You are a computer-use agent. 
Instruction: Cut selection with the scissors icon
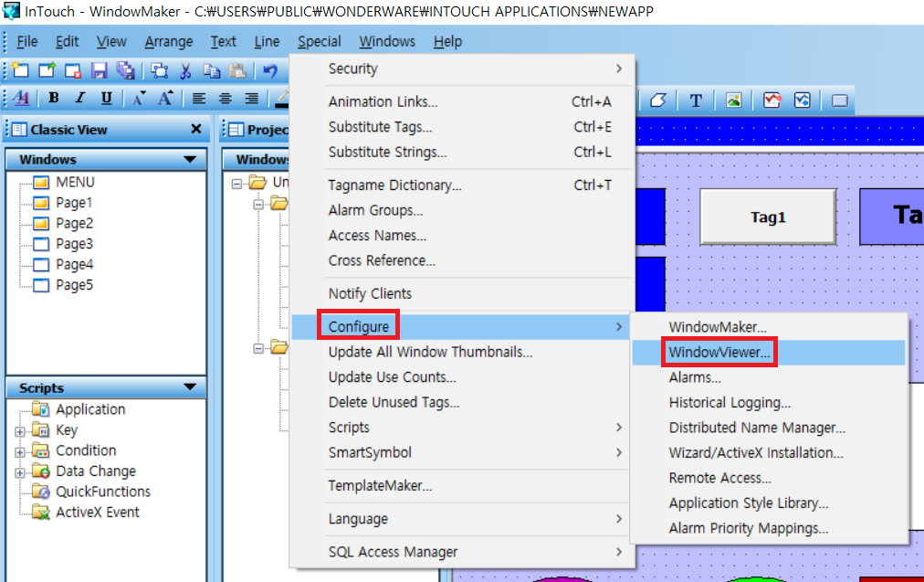tap(185, 70)
